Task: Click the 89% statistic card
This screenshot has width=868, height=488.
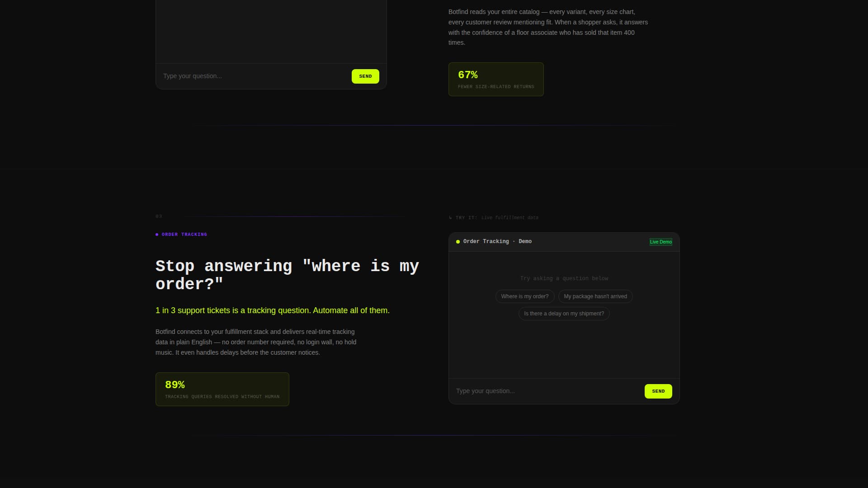Action: (x=222, y=389)
